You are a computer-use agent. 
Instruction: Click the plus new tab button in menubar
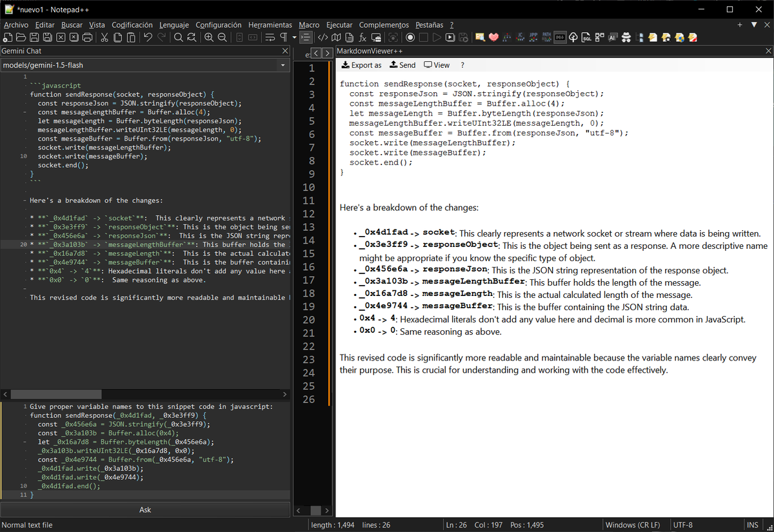pyautogui.click(x=740, y=25)
